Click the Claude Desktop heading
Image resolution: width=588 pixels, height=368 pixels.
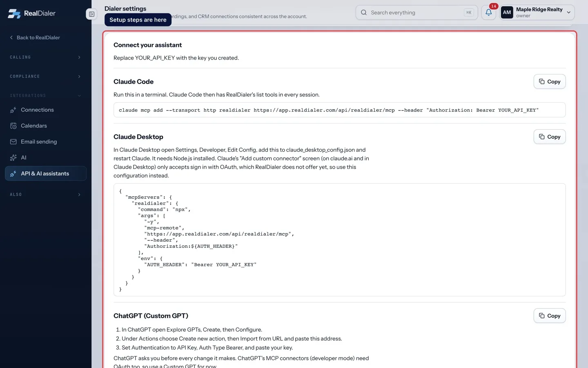pos(138,137)
